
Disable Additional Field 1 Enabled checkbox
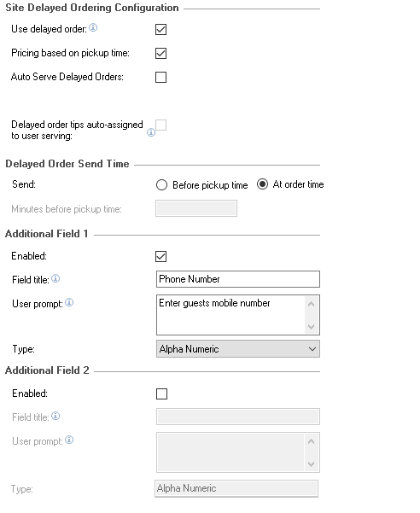161,256
